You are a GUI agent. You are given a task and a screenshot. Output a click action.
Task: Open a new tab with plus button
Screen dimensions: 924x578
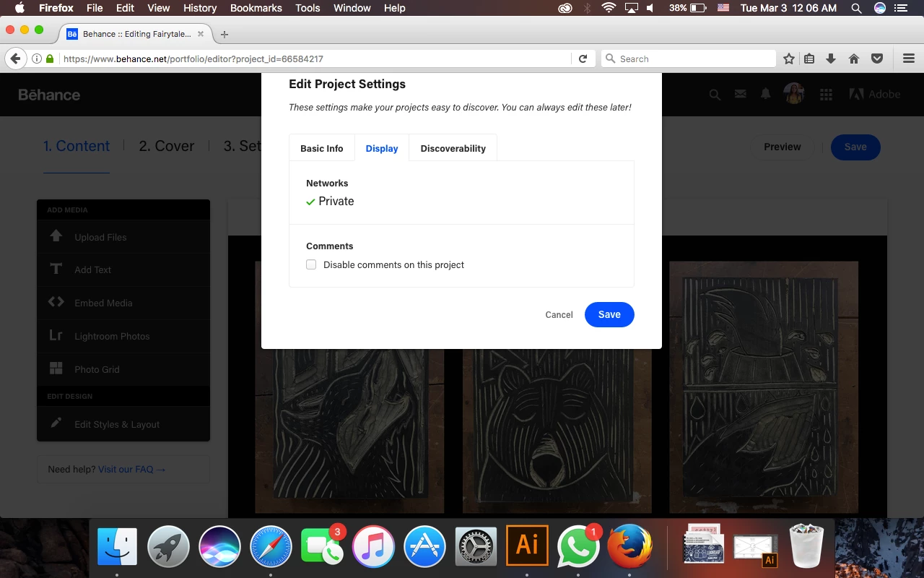click(225, 34)
